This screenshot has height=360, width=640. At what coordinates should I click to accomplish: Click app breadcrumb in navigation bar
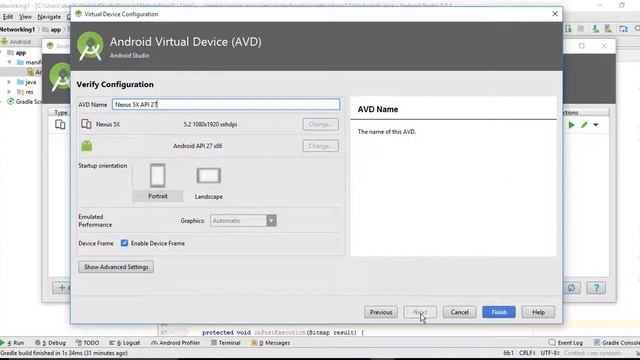pyautogui.click(x=52, y=29)
